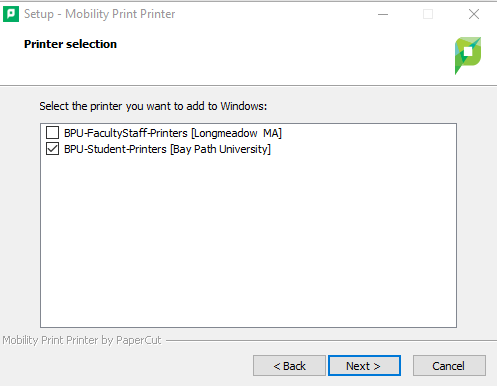This screenshot has width=497, height=386.
Task: Click the PaperCut logo beside Printer selection
Action: tap(468, 56)
